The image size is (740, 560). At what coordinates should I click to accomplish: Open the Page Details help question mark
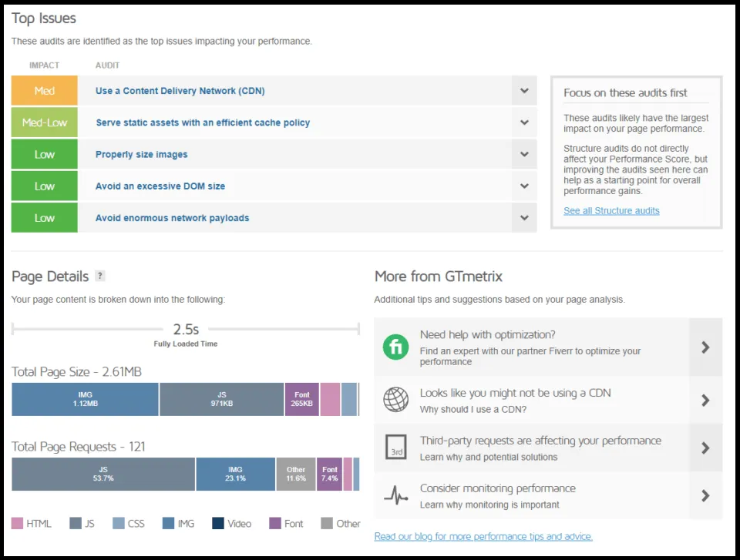coord(99,276)
